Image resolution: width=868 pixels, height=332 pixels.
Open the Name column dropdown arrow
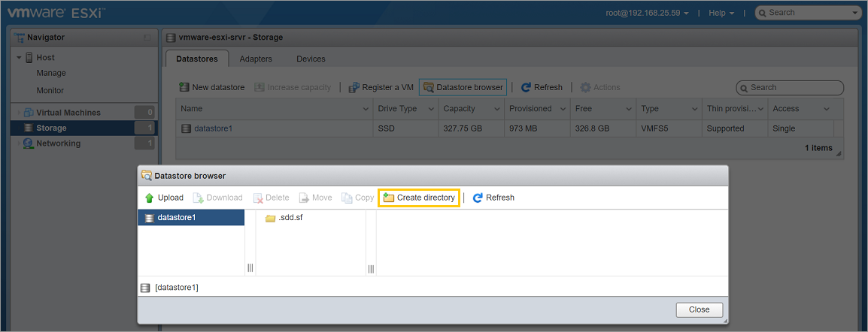[x=366, y=109]
